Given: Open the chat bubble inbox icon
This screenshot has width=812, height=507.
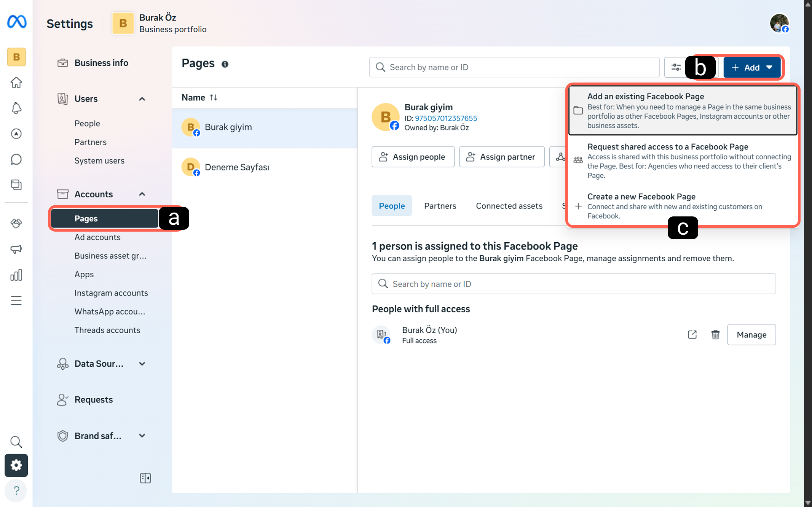Looking at the screenshot, I should pos(16,159).
